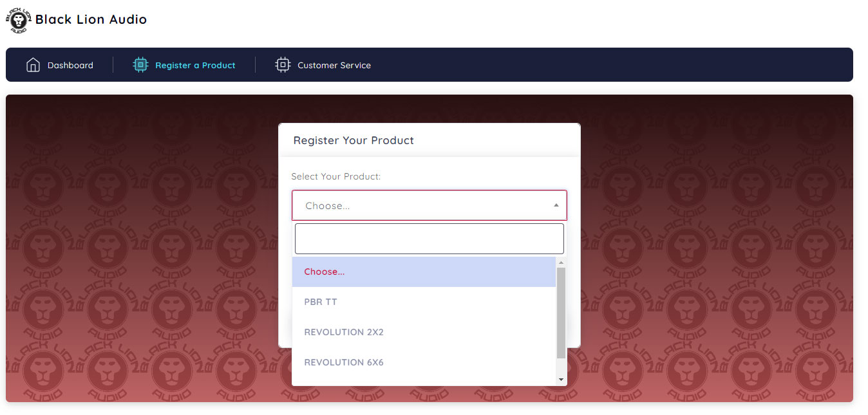Image resolution: width=868 pixels, height=415 pixels.
Task: Open the Dashboard menu item
Action: [x=60, y=65]
